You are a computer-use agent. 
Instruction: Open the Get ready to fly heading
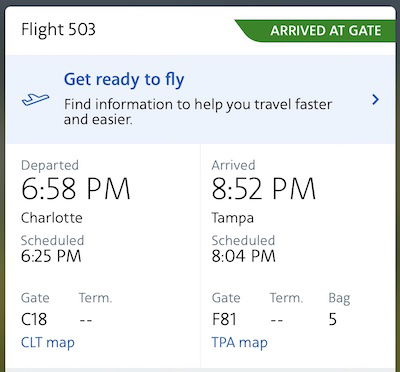pyautogui.click(x=124, y=80)
